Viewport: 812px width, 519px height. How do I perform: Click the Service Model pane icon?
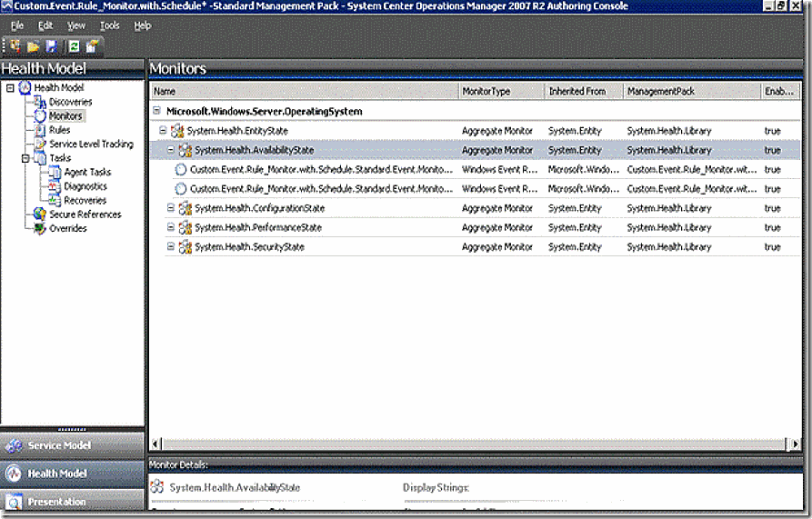(14, 445)
